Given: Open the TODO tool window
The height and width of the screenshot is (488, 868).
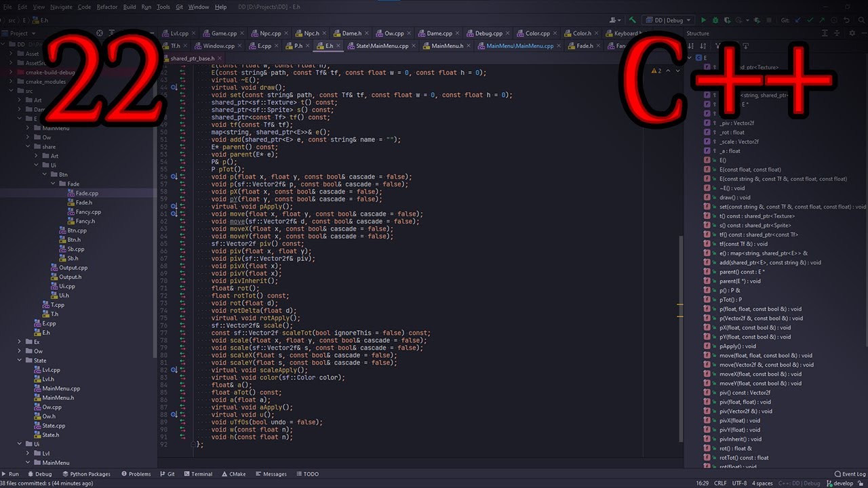Looking at the screenshot, I should pos(307,474).
